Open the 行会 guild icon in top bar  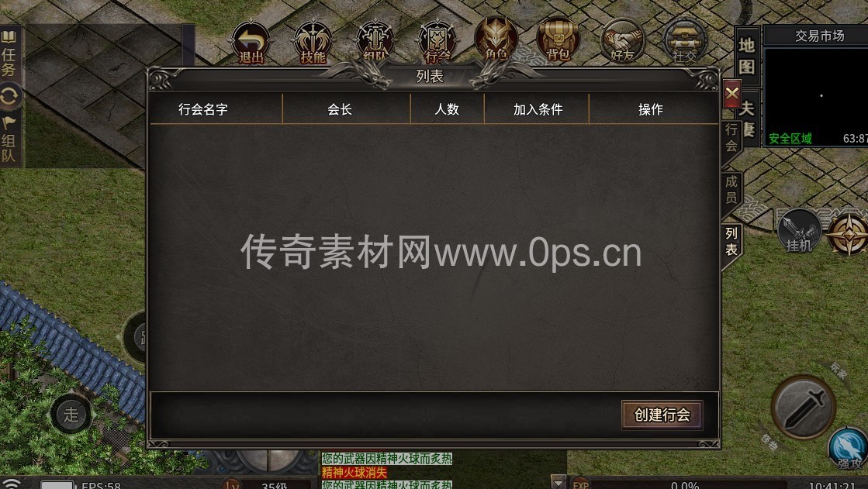(437, 42)
